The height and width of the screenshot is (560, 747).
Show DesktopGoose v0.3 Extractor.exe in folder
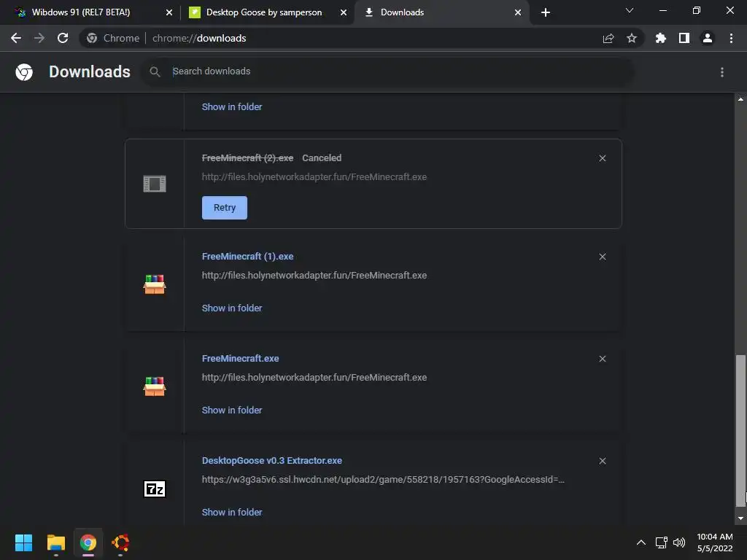[x=232, y=513]
